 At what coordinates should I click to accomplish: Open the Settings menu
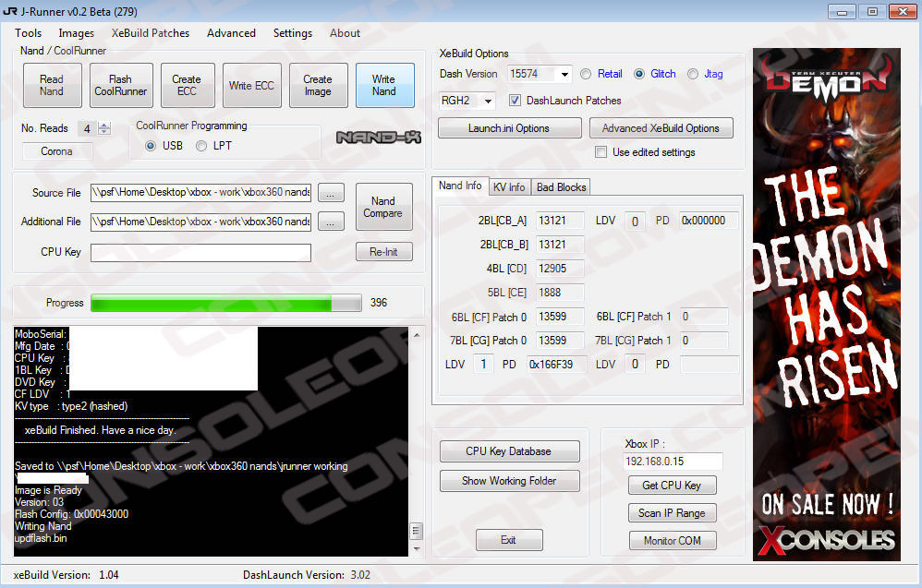pyautogui.click(x=293, y=33)
